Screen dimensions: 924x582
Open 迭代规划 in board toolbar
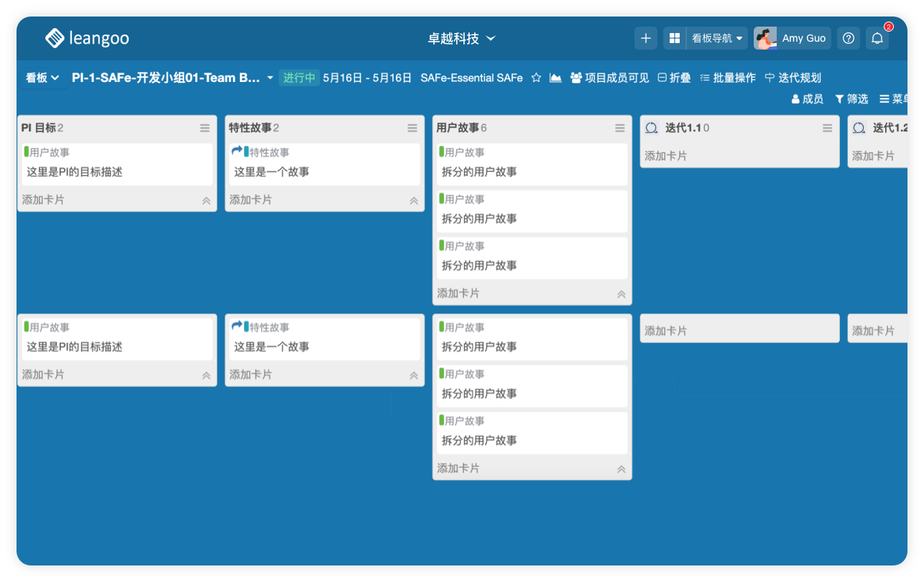[793, 78]
